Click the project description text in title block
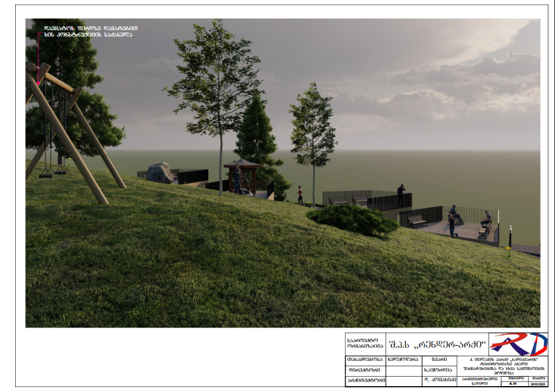Screen dimensions: 555x392 coord(503,366)
